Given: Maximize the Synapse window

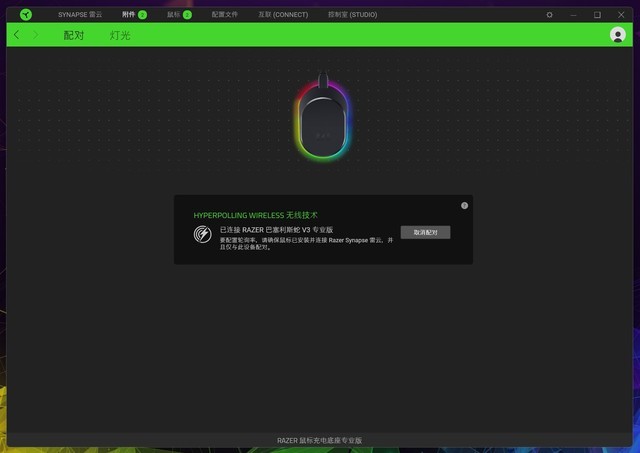Looking at the screenshot, I should click(597, 15).
